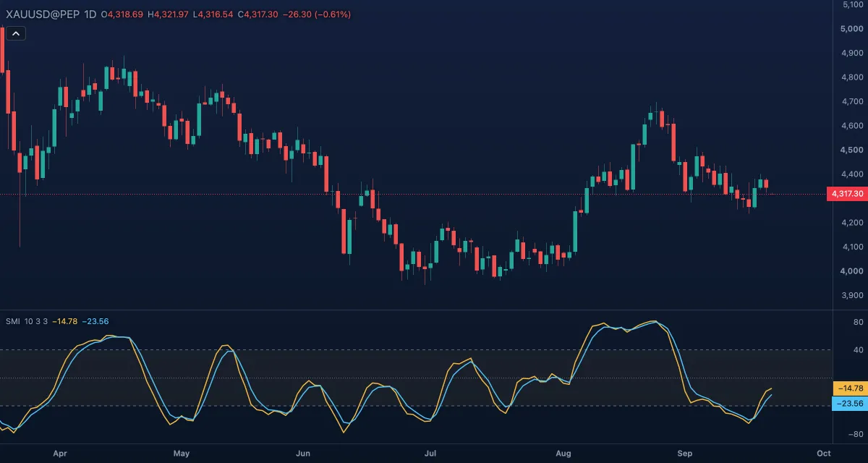Click the Apr label on time axis
Screen dimensions: 868x463
tap(60, 454)
